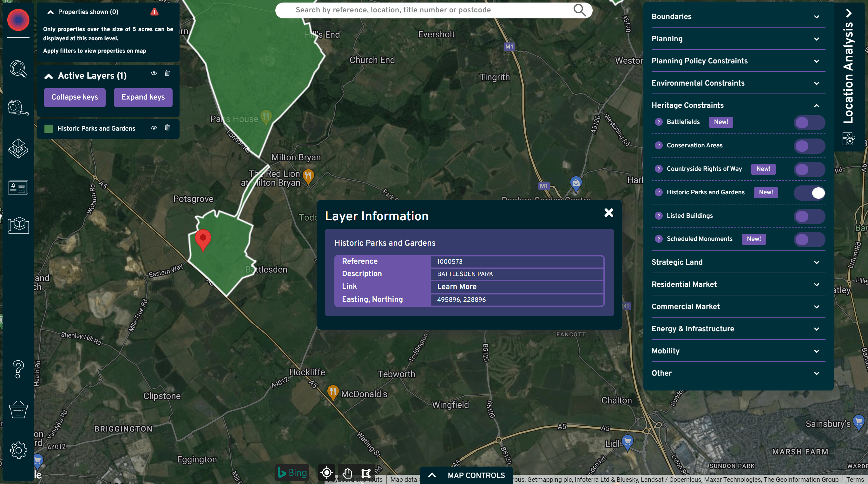The image size is (868, 484).
Task: Open the Learn More link
Action: pyautogui.click(x=457, y=287)
